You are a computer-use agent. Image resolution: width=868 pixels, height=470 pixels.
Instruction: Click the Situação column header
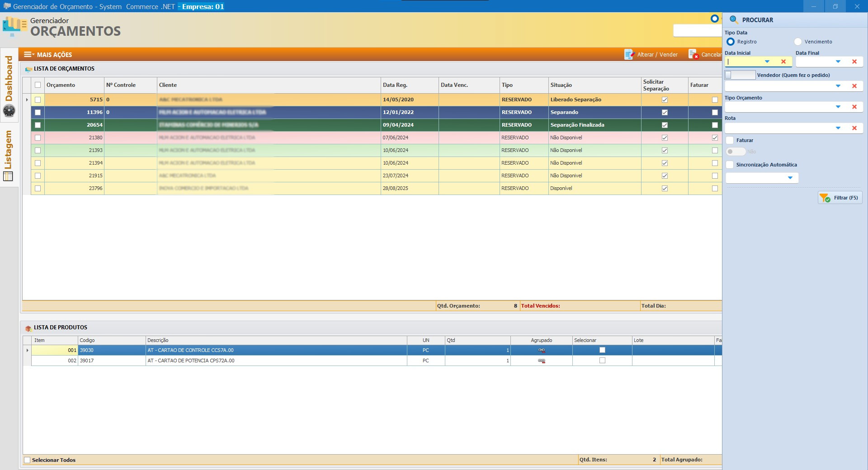(561, 85)
